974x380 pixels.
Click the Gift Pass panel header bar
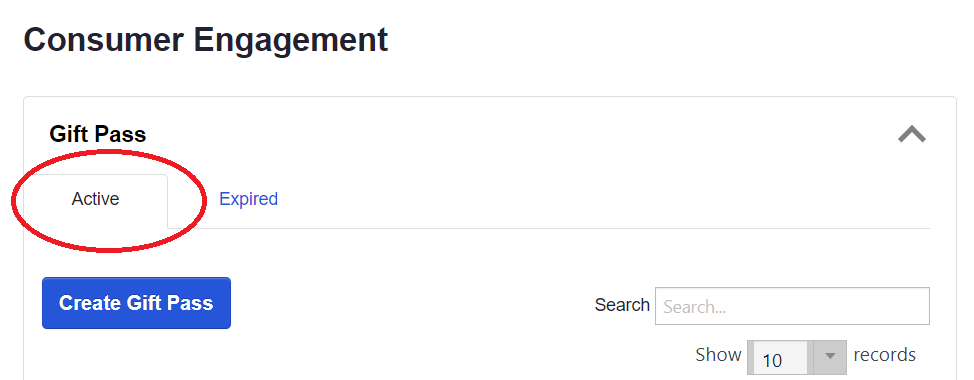tap(489, 134)
